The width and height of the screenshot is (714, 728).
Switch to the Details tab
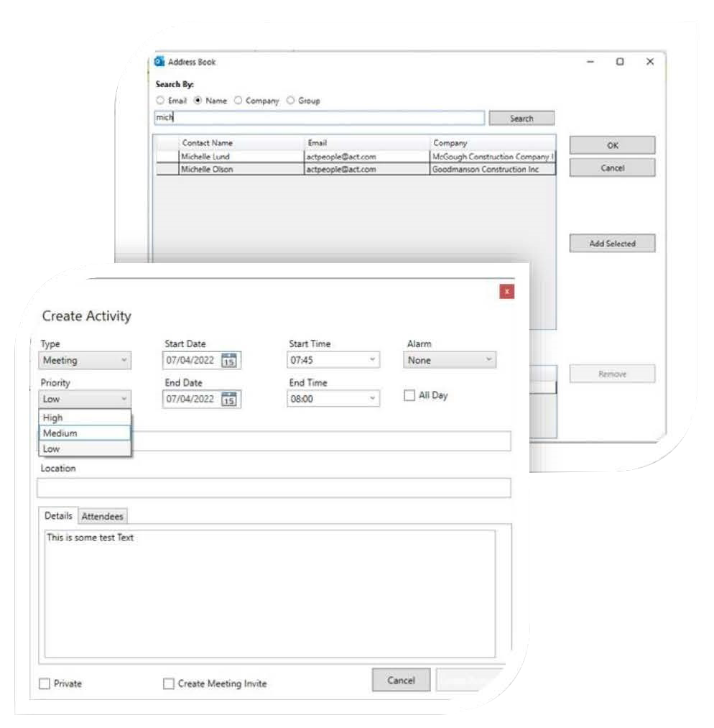click(58, 516)
